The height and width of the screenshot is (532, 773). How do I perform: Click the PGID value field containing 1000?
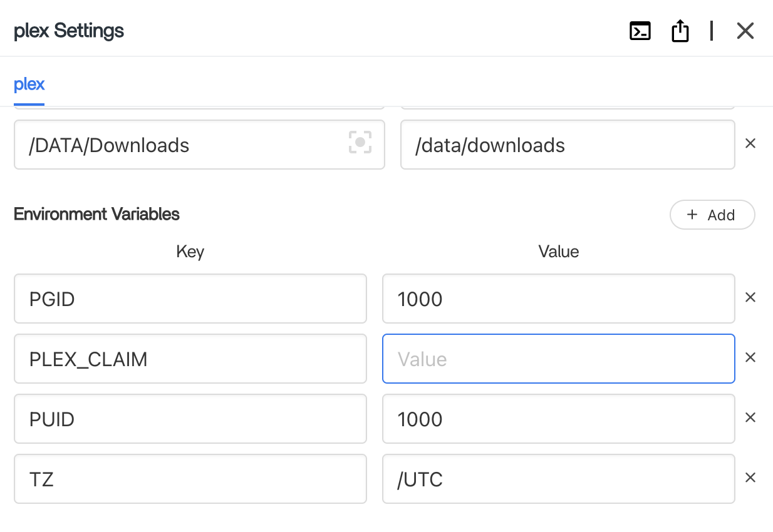pos(559,299)
